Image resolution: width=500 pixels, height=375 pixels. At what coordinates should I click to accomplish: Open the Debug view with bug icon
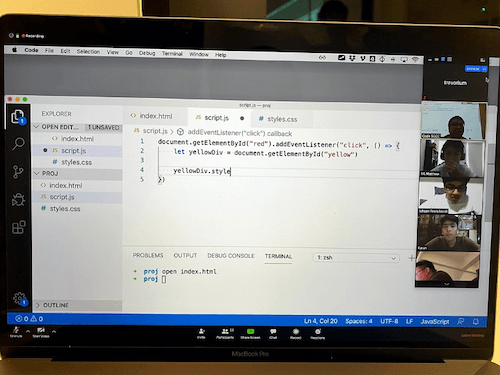pyautogui.click(x=18, y=200)
